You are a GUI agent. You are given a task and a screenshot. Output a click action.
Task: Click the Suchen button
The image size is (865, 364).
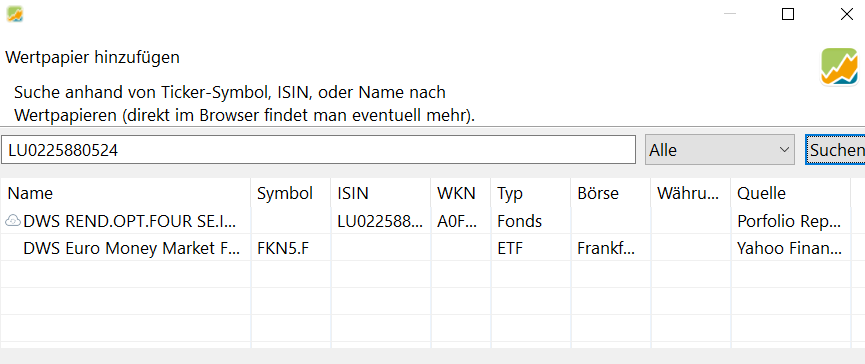click(835, 149)
